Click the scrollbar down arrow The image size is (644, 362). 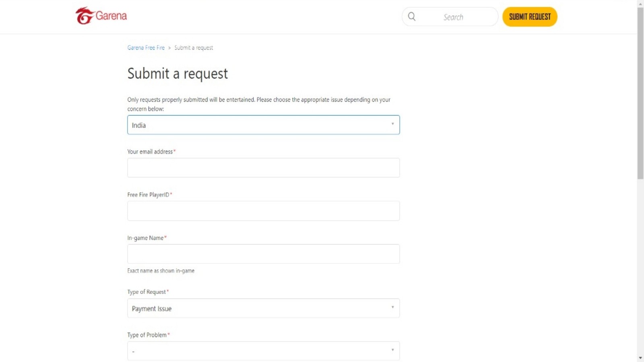[x=640, y=358]
